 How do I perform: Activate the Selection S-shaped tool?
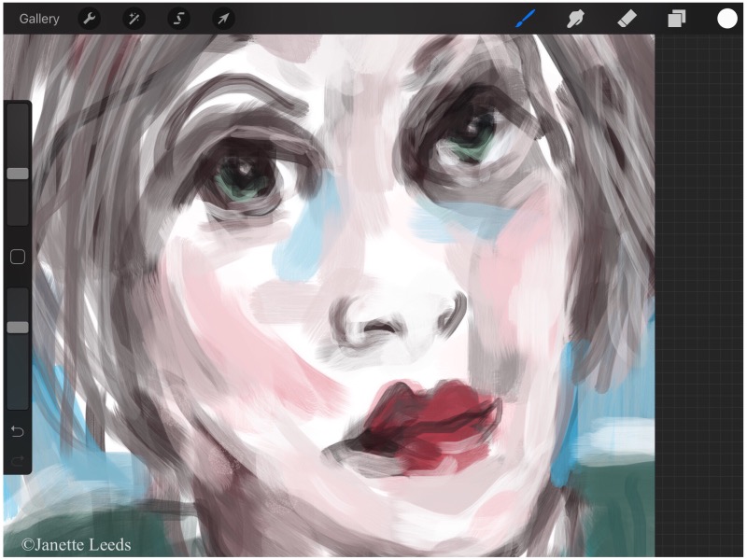pyautogui.click(x=178, y=19)
